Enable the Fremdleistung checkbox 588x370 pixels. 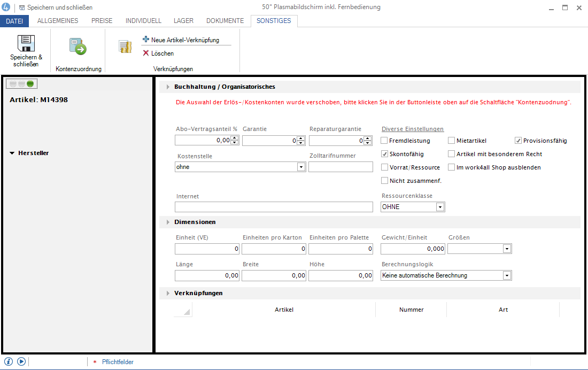[384, 141]
